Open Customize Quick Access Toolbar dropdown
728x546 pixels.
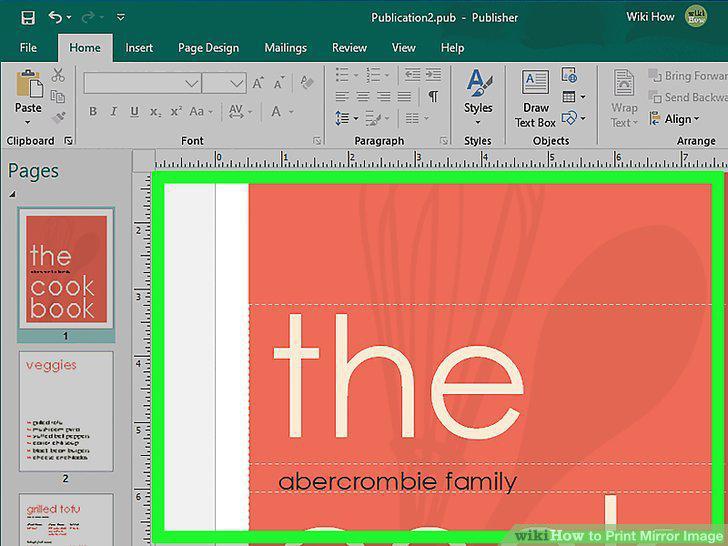pyautogui.click(x=121, y=18)
